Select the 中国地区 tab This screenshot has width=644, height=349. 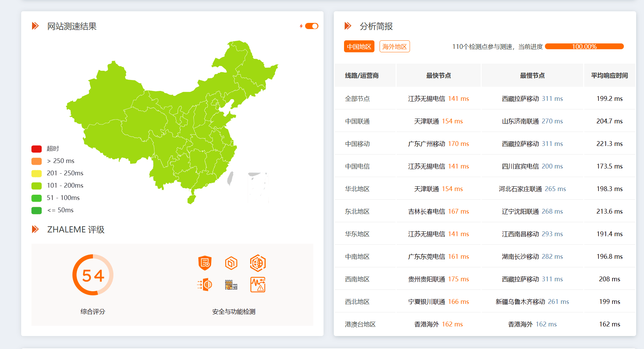[359, 46]
